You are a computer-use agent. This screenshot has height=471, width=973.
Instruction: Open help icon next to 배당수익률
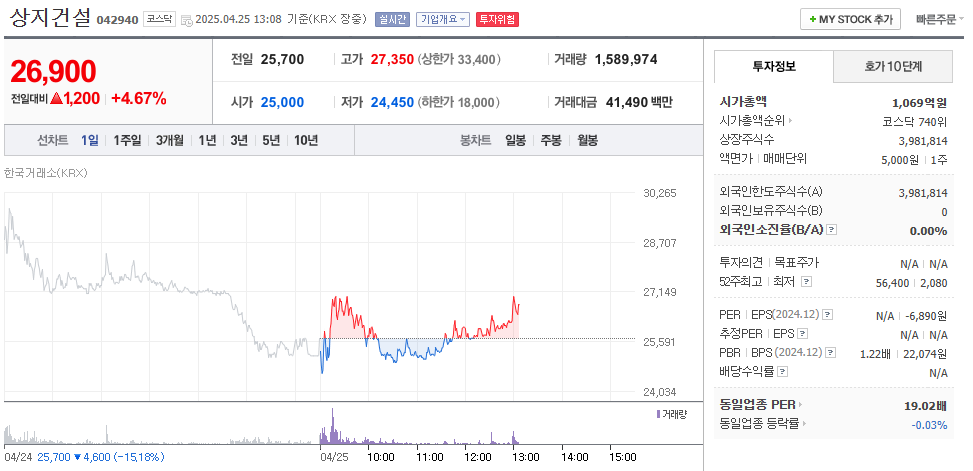[782, 372]
